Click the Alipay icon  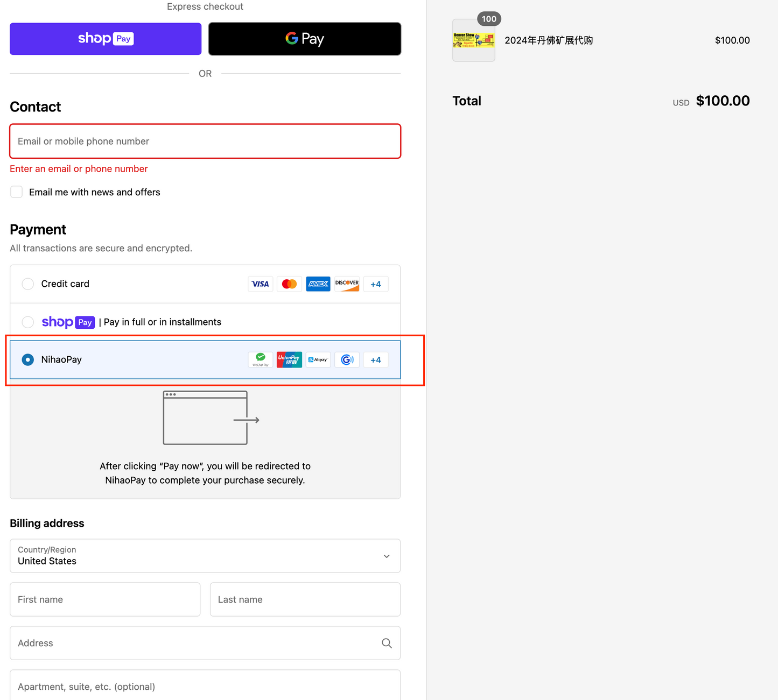[x=318, y=360]
